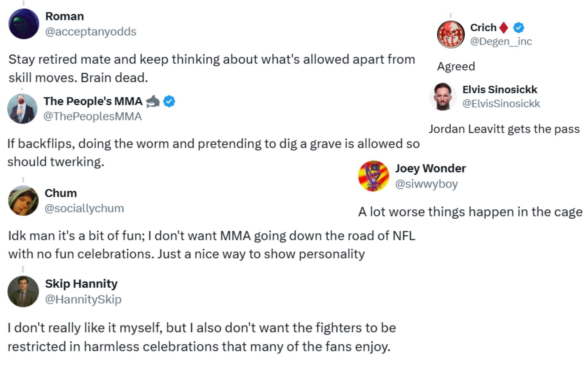This screenshot has width=588, height=368.
Task: Click Roman's profile avatar
Action: tap(24, 24)
